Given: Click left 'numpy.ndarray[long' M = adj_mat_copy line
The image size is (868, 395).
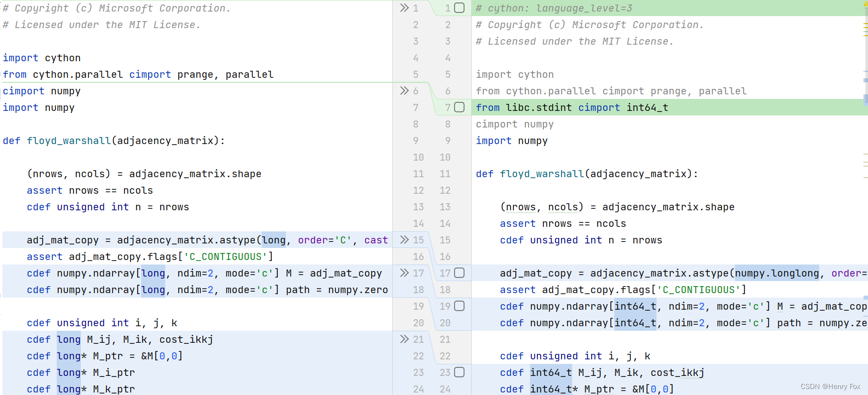Looking at the screenshot, I should pyautogui.click(x=204, y=273).
